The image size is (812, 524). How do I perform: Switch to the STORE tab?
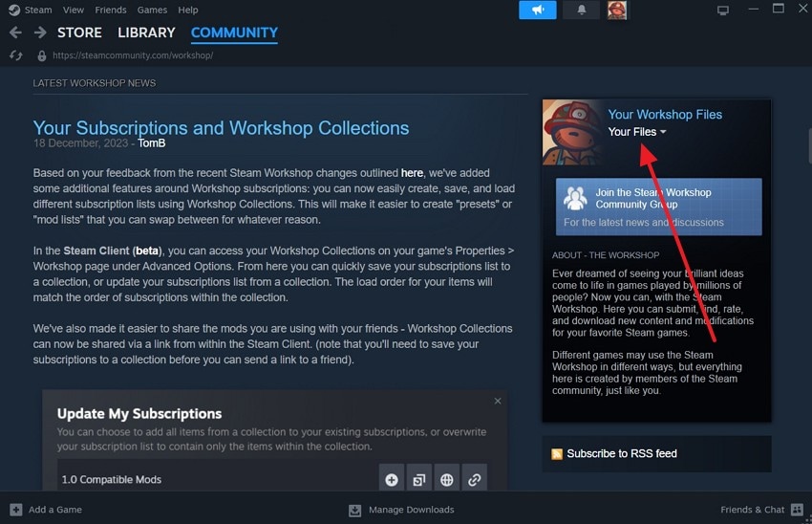tap(79, 33)
